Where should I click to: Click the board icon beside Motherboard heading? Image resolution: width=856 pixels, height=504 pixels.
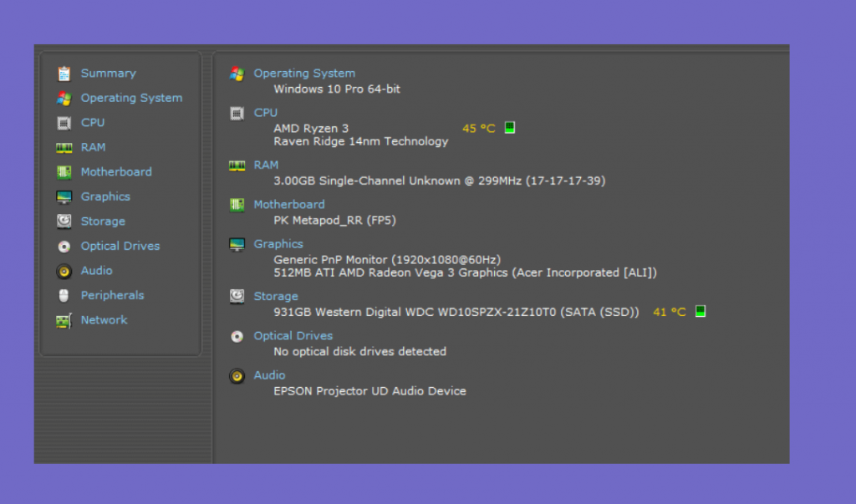pyautogui.click(x=237, y=205)
